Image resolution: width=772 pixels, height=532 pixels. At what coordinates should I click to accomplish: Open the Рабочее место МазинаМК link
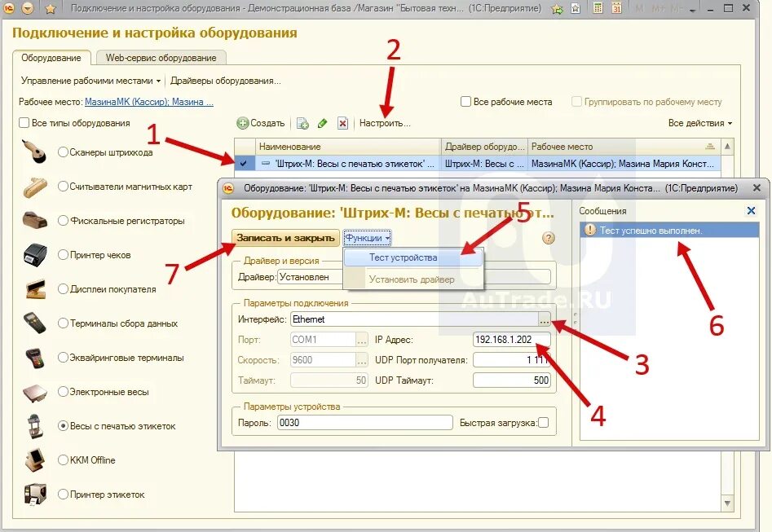tap(149, 102)
